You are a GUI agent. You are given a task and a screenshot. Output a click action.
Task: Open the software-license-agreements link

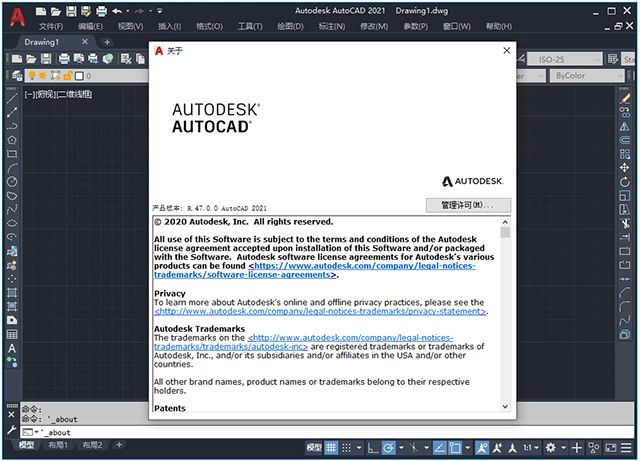(x=315, y=270)
